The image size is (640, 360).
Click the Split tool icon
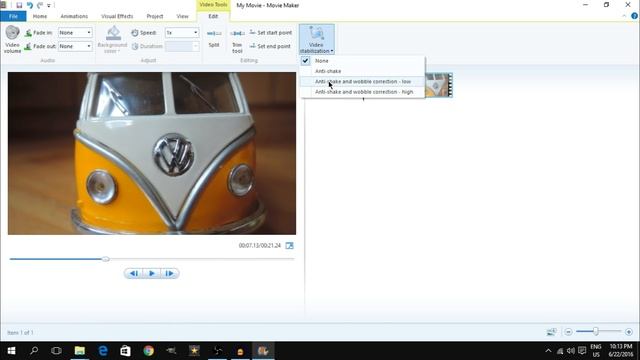pyautogui.click(x=214, y=33)
